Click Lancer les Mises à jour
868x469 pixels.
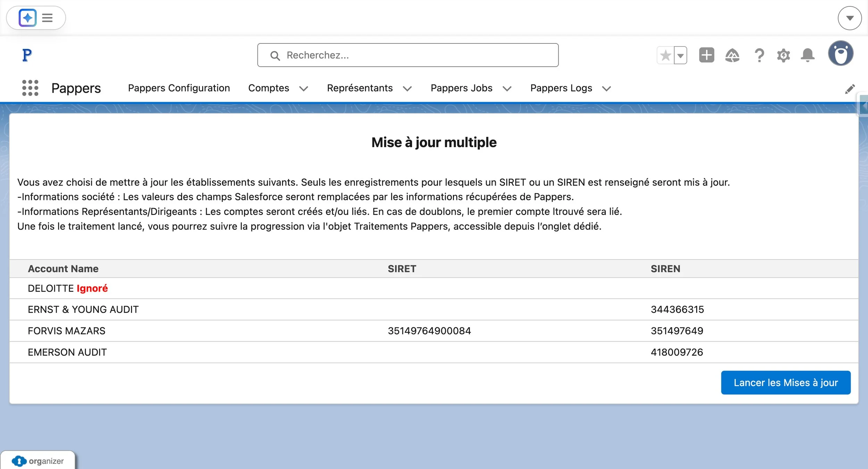[785, 383]
